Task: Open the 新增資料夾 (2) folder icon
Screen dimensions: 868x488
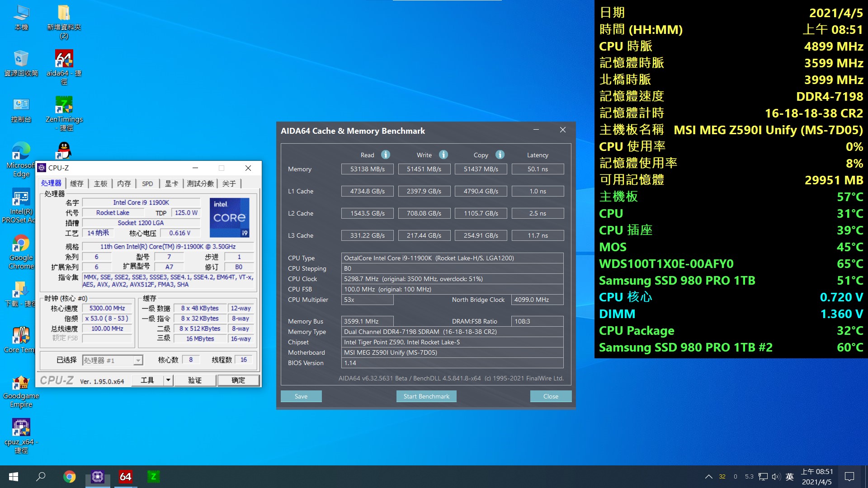Action: tap(64, 22)
